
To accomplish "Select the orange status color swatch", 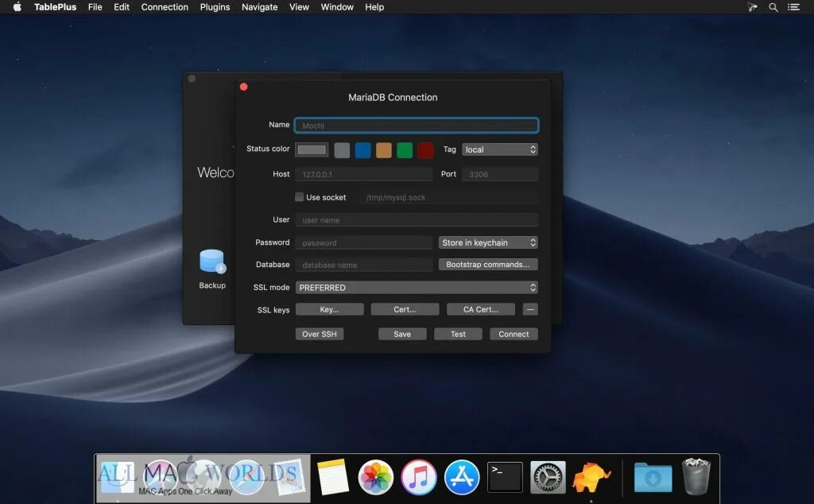I will [x=384, y=150].
